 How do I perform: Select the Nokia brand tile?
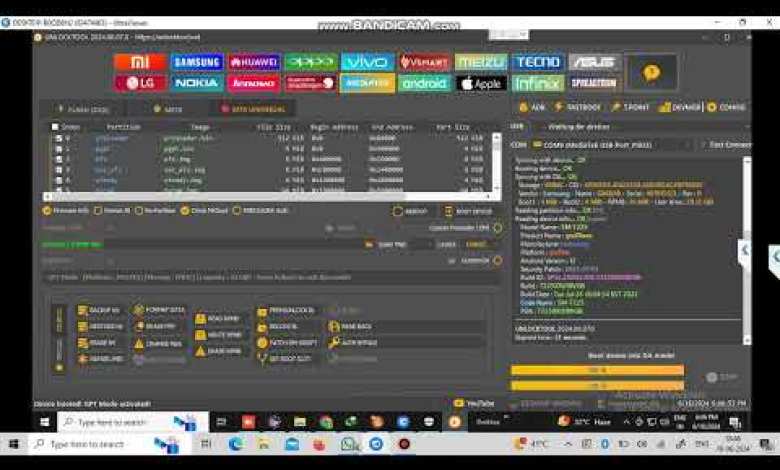click(x=197, y=83)
